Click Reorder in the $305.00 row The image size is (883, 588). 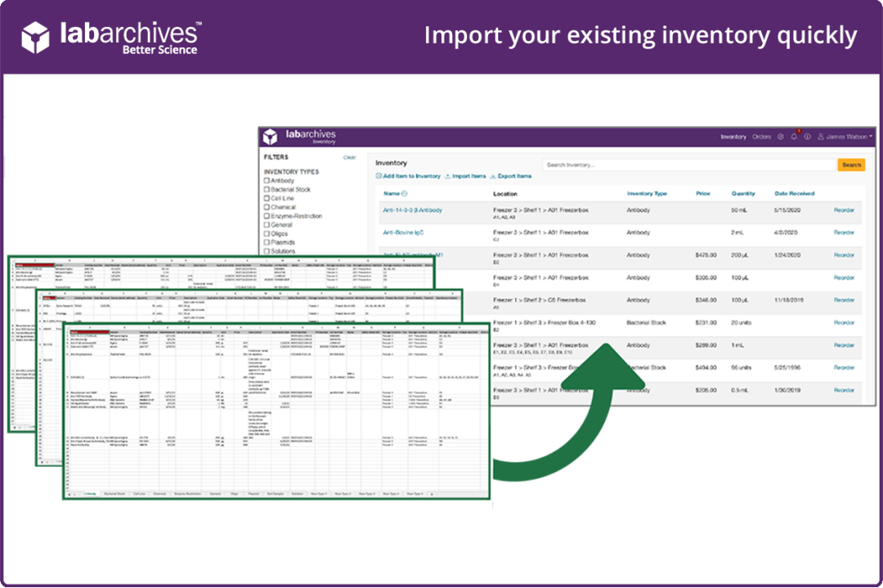(844, 278)
